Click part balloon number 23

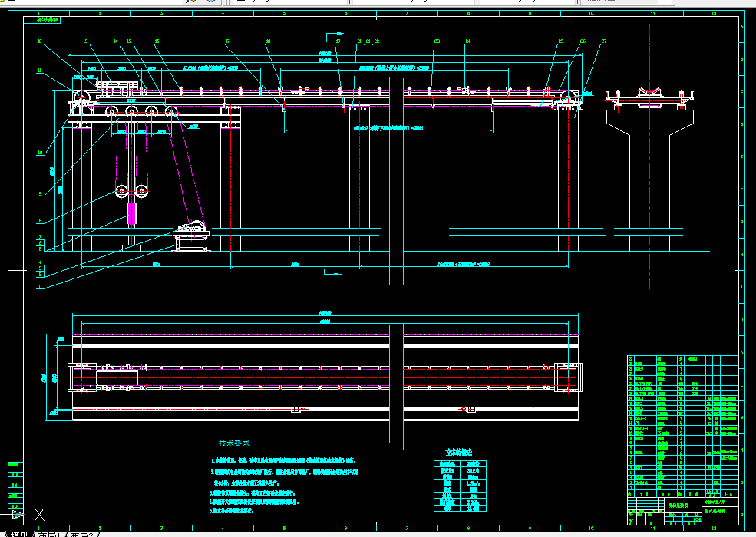pyautogui.click(x=437, y=41)
